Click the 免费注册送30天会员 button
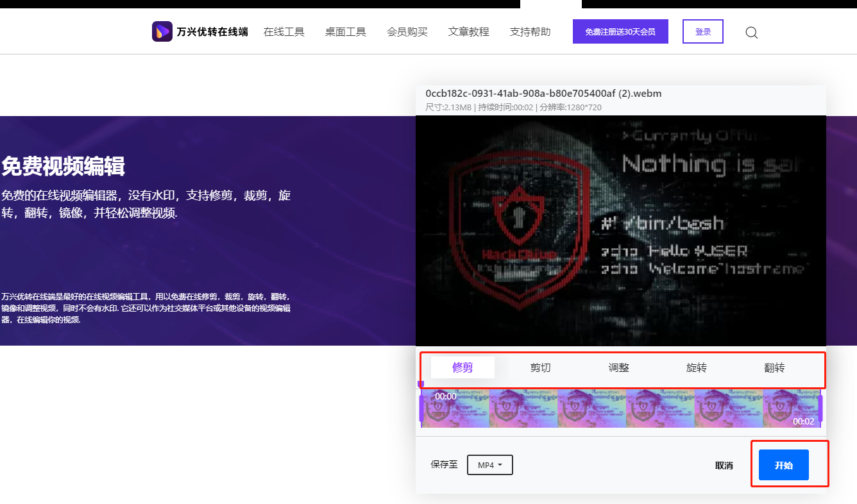 pos(620,31)
